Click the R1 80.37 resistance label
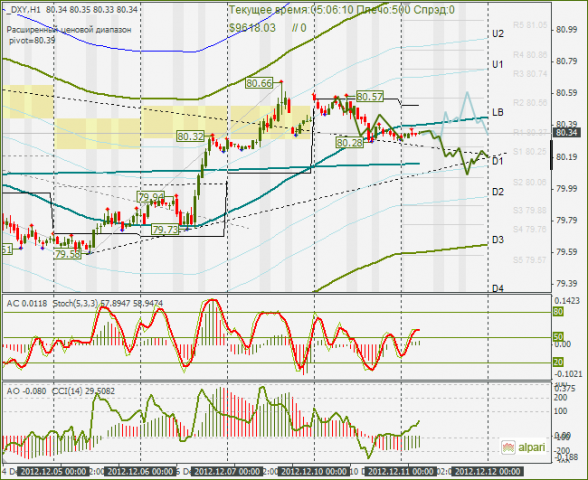 530,132
